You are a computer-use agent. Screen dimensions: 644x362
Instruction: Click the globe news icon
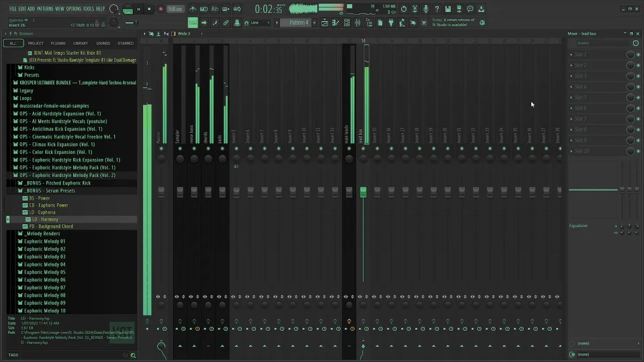(x=482, y=23)
